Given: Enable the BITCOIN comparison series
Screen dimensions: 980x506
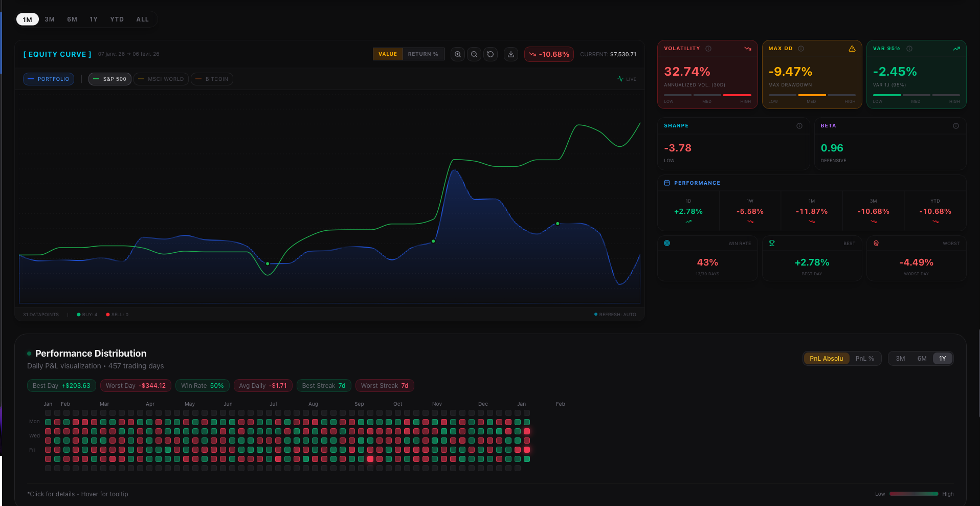Looking at the screenshot, I should 212,79.
